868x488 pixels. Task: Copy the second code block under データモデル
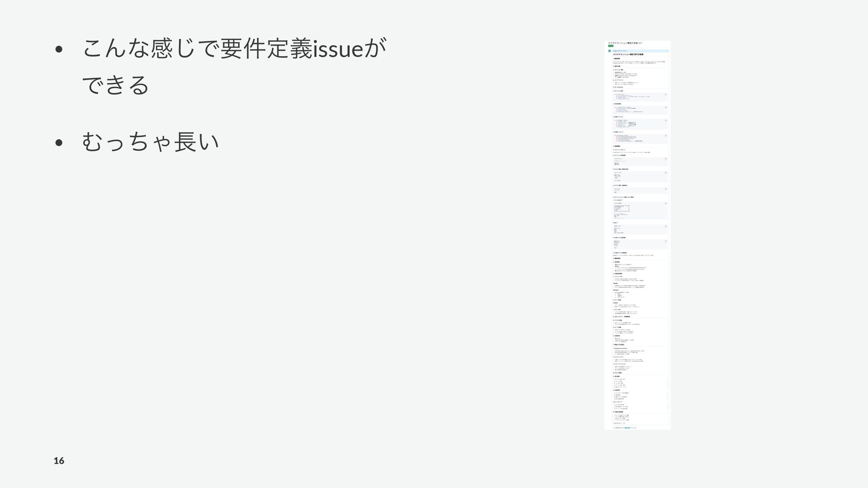pos(666,108)
